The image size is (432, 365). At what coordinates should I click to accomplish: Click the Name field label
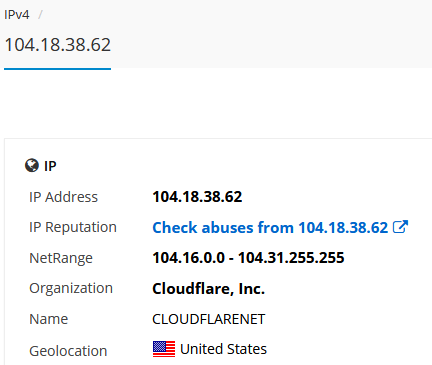48,319
